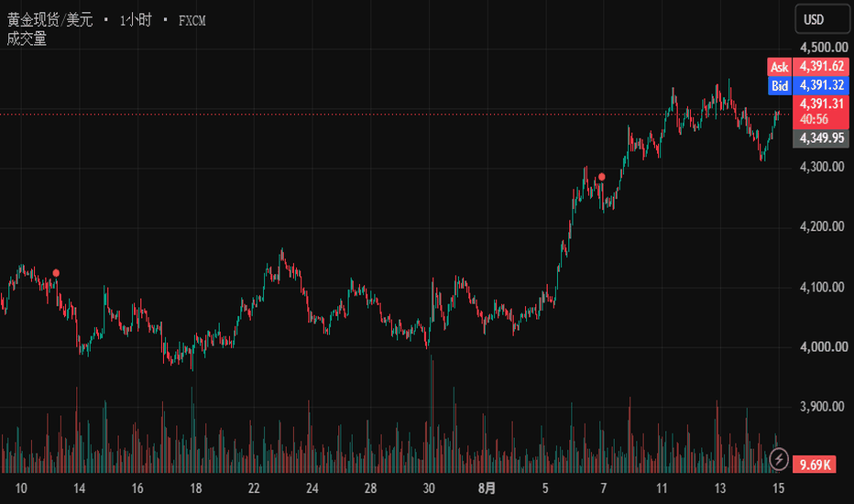
Task: Click the 1小时 interval label
Action: coord(136,20)
